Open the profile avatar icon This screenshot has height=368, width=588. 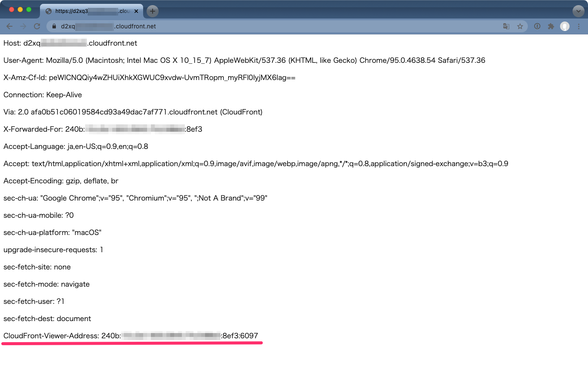point(564,26)
